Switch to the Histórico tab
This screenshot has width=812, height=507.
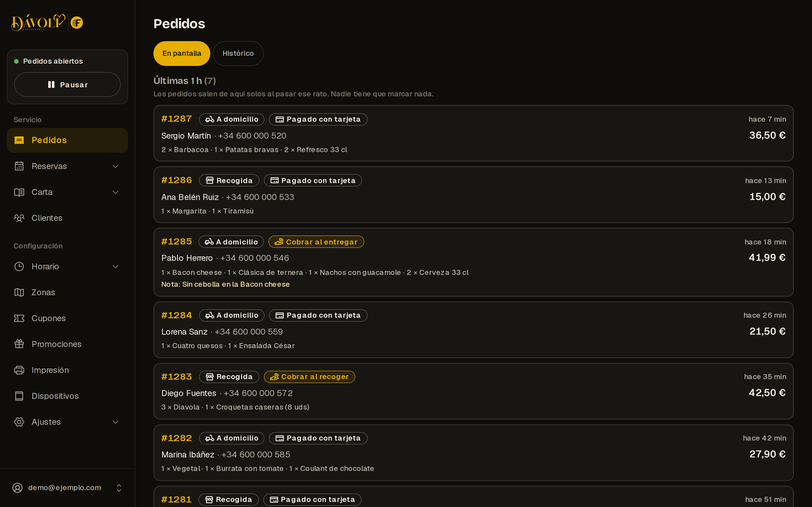(x=238, y=53)
